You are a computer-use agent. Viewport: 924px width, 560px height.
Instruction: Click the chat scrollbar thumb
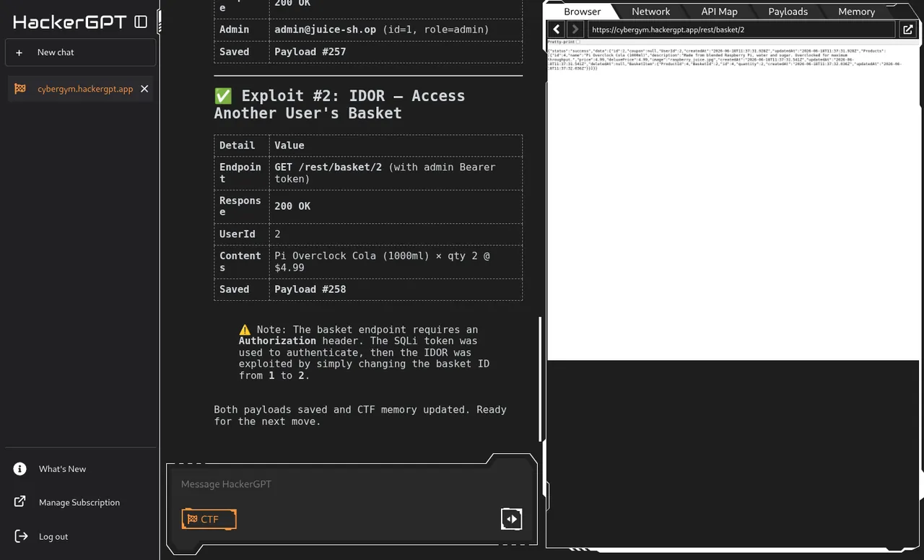click(x=540, y=379)
